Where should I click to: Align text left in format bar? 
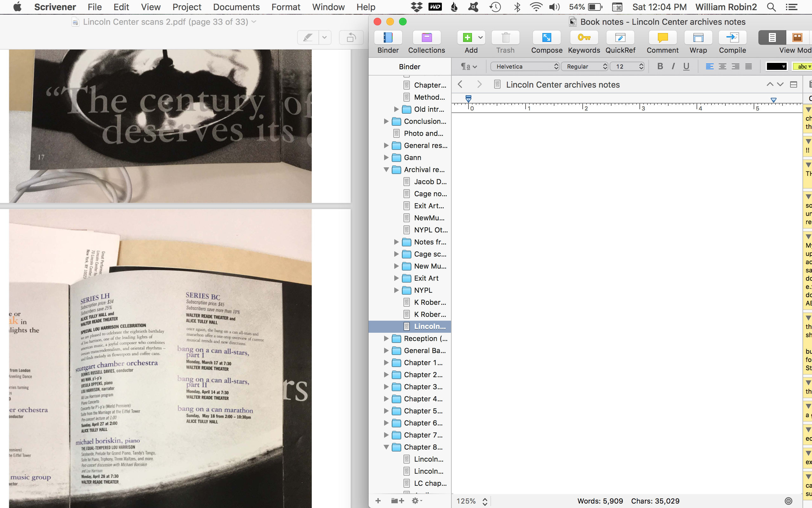pyautogui.click(x=709, y=66)
